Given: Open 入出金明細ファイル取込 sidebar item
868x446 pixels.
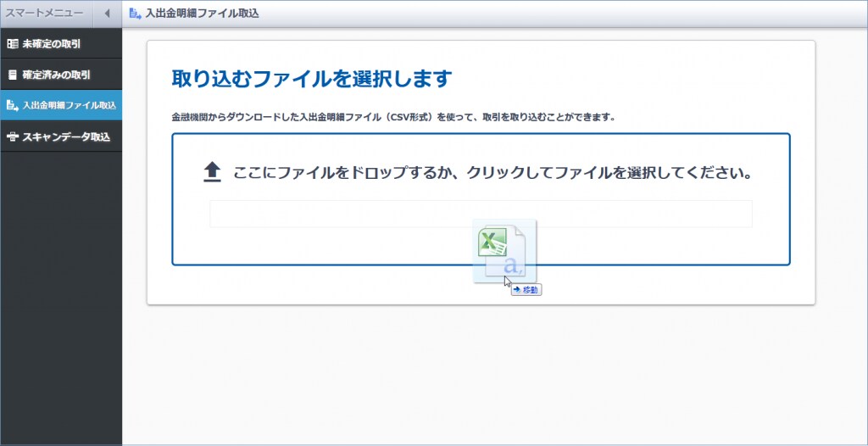Looking at the screenshot, I should 61,105.
